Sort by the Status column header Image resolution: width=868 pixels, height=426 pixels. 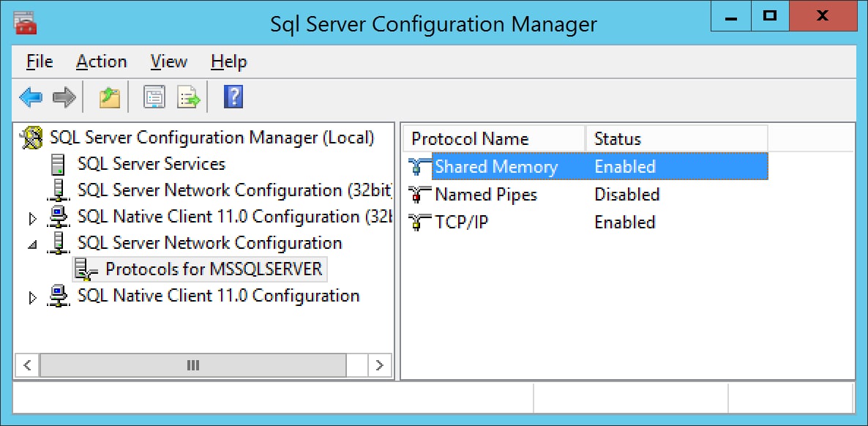pyautogui.click(x=676, y=138)
